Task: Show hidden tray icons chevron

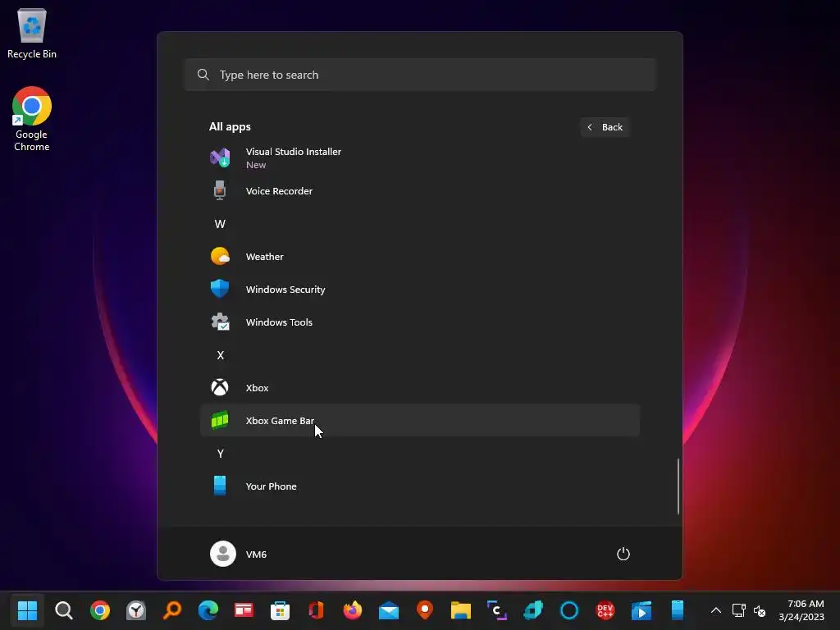Action: [715, 610]
